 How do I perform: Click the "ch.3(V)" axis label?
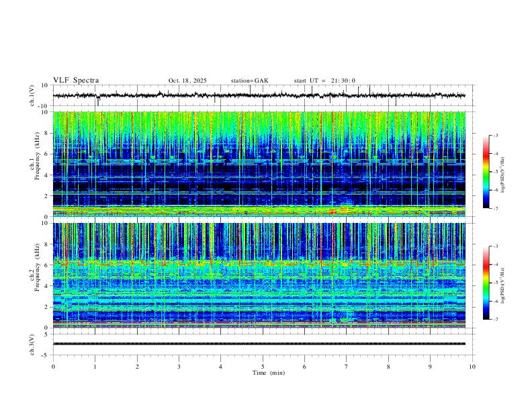coord(32,345)
